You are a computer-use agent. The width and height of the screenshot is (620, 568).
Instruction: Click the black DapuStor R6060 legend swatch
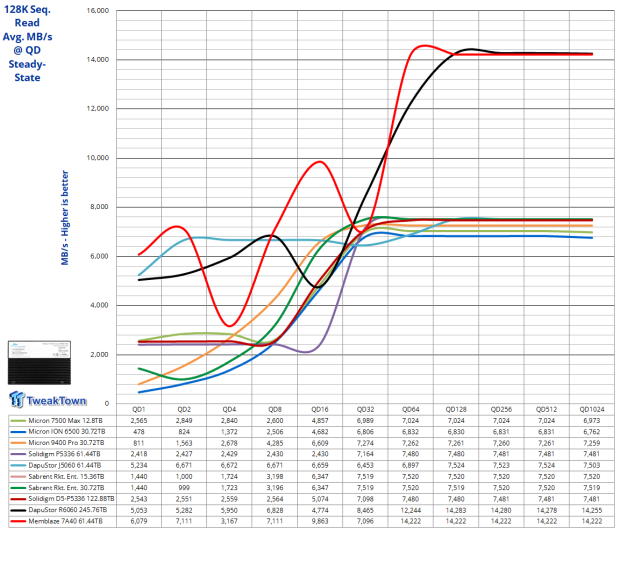coord(18,510)
